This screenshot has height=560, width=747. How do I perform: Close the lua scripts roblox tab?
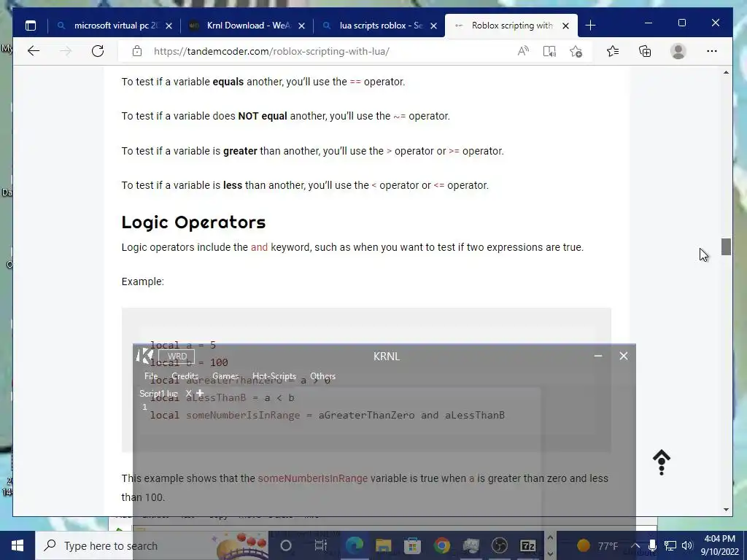pyautogui.click(x=433, y=26)
